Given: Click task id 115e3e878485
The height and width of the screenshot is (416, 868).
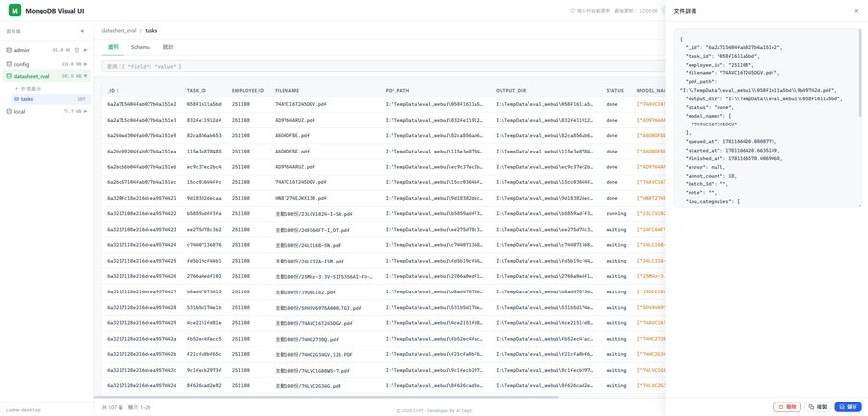Looking at the screenshot, I should (x=203, y=151).
